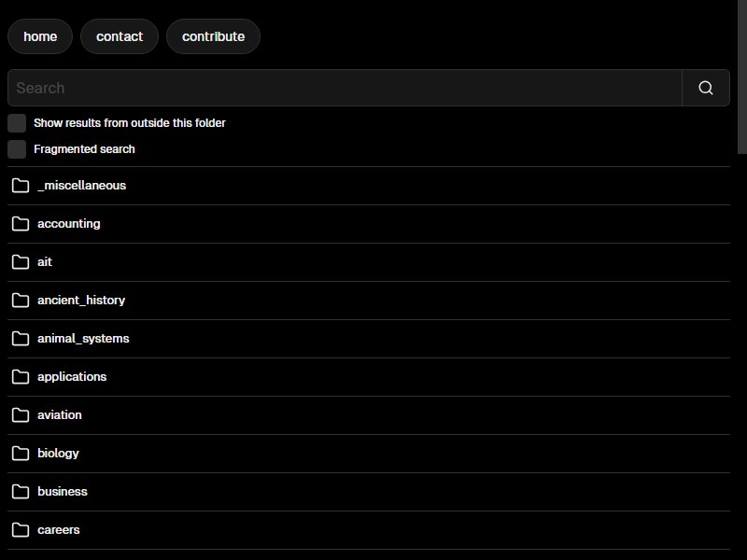
Task: Click the folder icon next to ait
Action: pyautogui.click(x=21, y=262)
